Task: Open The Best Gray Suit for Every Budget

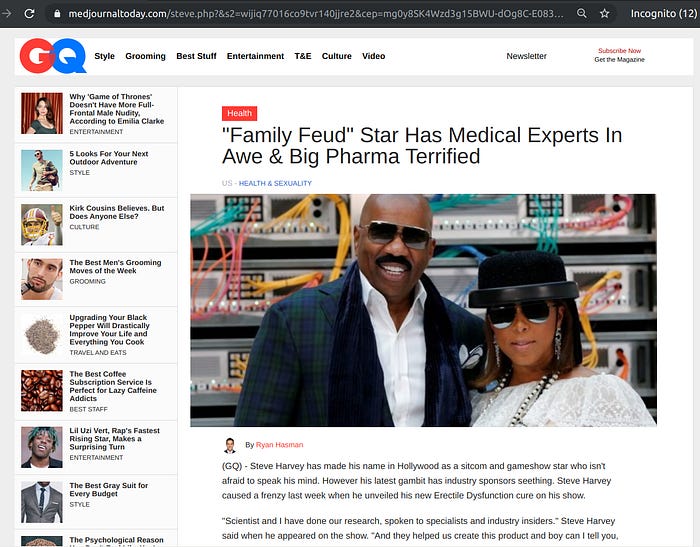Action: point(108,489)
